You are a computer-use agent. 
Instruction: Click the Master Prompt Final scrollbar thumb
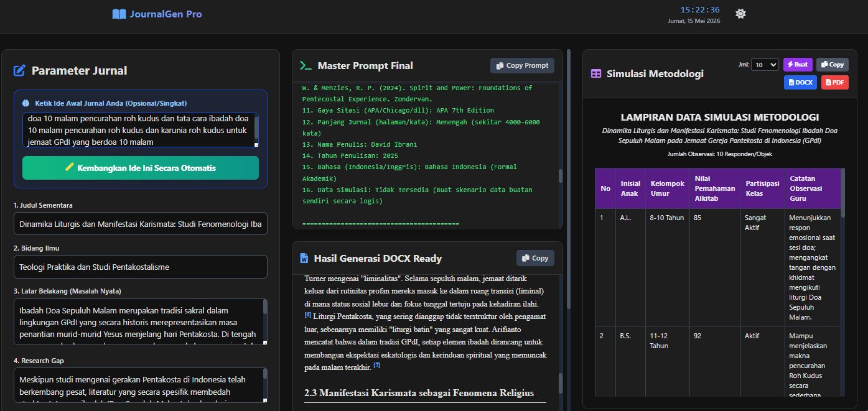point(561,175)
